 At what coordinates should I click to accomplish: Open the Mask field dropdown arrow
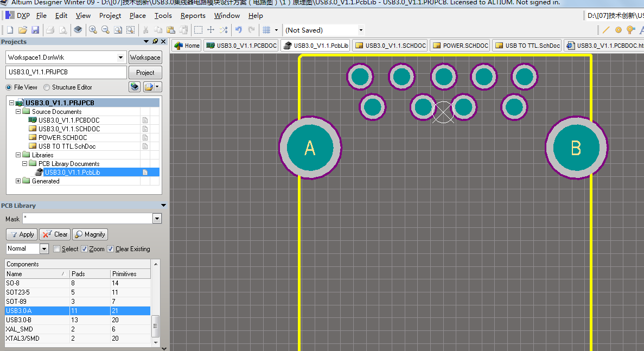click(157, 219)
